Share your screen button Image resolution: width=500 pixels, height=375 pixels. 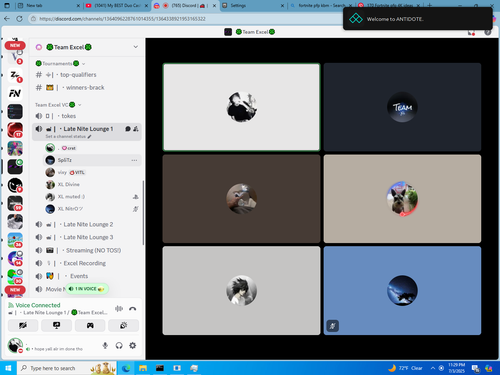(x=56, y=325)
